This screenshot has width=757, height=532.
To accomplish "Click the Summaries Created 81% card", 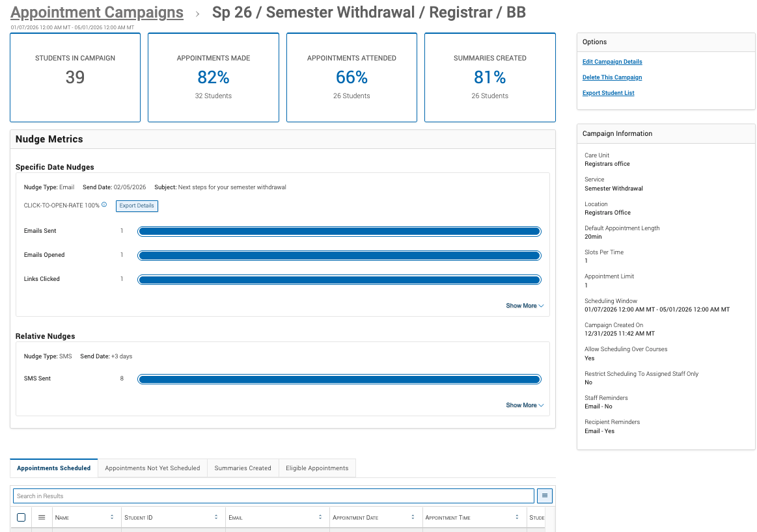I will click(x=490, y=77).
